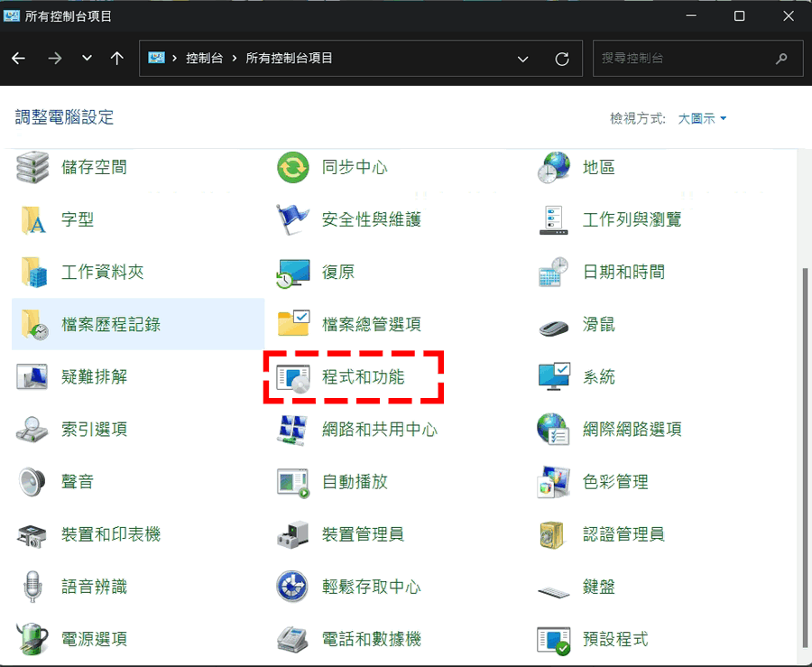The image size is (812, 667).
Task: Click the 搜尋控制台 search field
Action: click(686, 59)
